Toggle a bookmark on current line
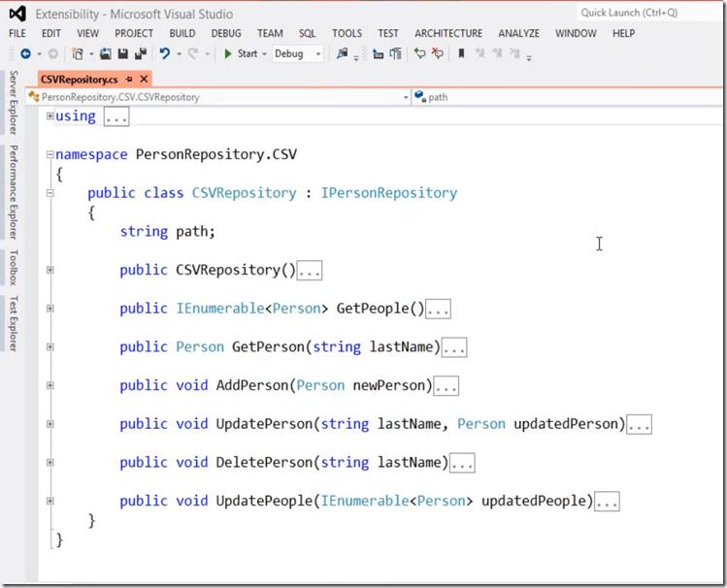The width and height of the screenshot is (727, 588). (461, 53)
